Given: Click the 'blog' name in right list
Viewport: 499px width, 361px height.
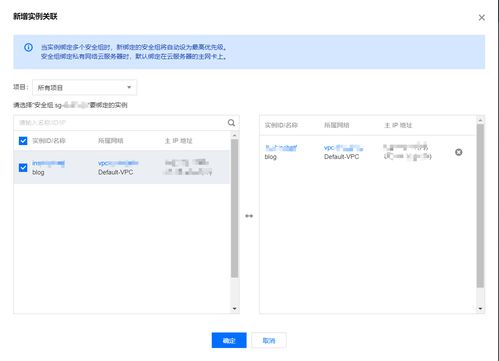Looking at the screenshot, I should point(271,157).
